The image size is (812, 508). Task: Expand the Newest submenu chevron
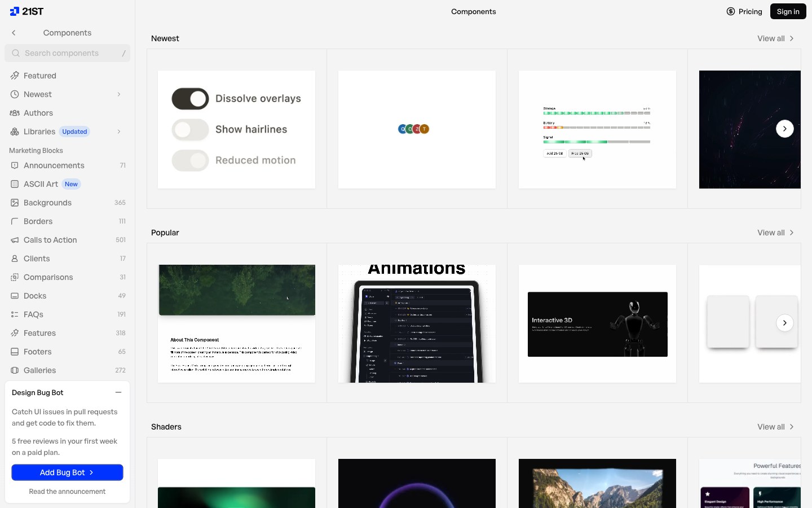pyautogui.click(x=119, y=94)
